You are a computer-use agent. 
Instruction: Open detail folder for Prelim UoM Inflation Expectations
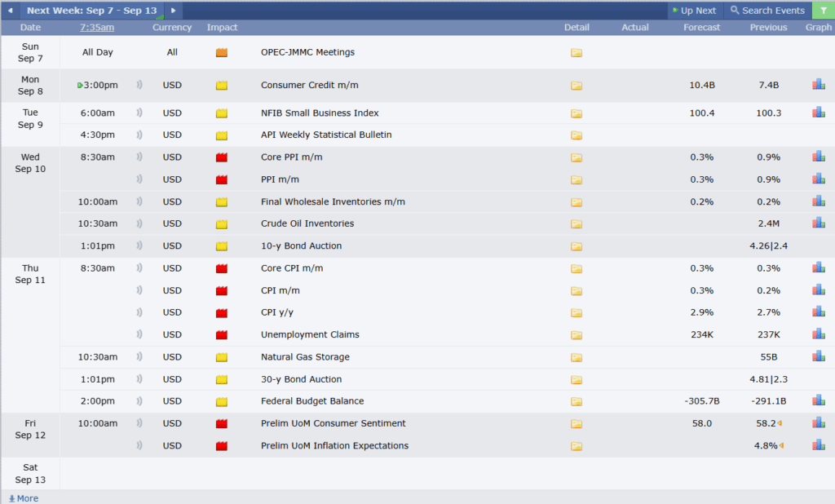point(577,446)
